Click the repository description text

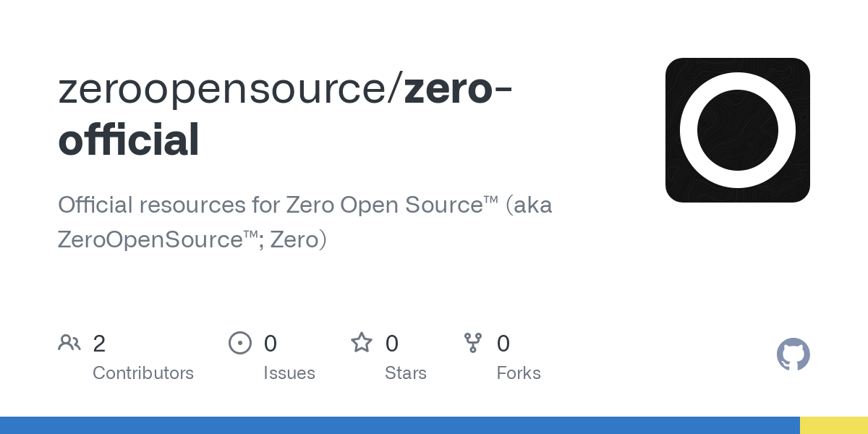click(305, 222)
